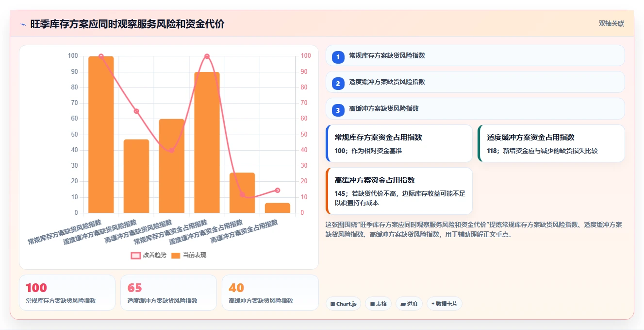Click the orange 当前表现 legend swatch
The width and height of the screenshot is (644, 330).
tap(176, 255)
